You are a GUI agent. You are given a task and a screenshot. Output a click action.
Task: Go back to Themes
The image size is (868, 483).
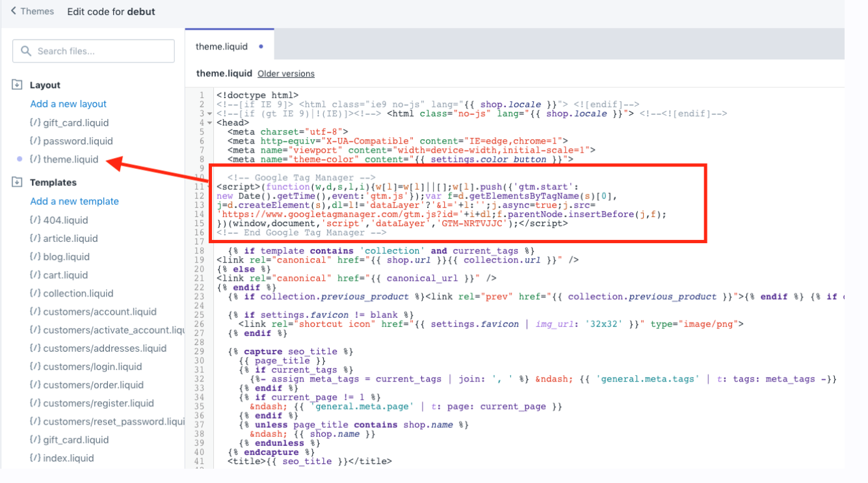coord(33,11)
